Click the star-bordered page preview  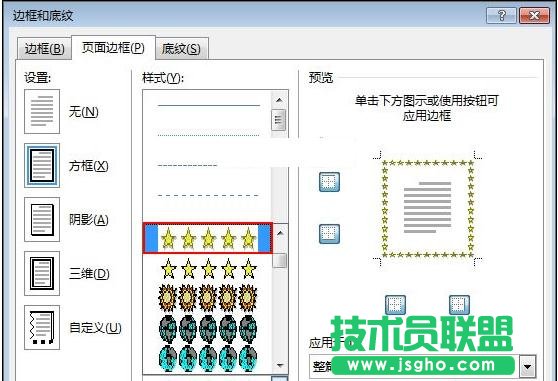(x=427, y=208)
